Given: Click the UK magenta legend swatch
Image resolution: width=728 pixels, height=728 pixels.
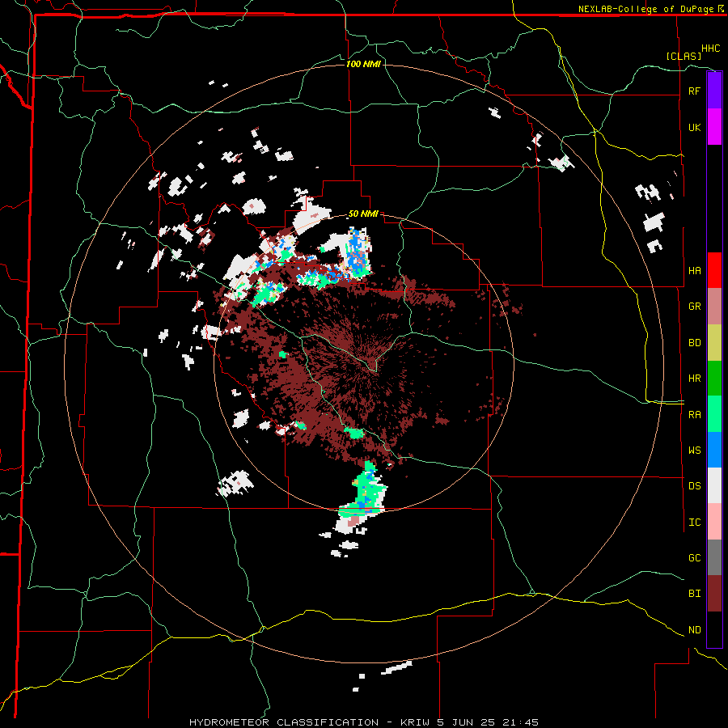Looking at the screenshot, I should [x=714, y=127].
